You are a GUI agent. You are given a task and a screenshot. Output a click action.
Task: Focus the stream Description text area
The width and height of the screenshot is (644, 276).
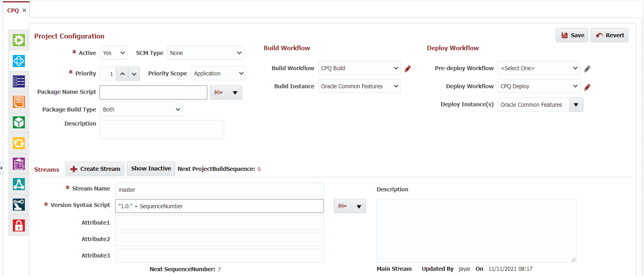(x=476, y=231)
